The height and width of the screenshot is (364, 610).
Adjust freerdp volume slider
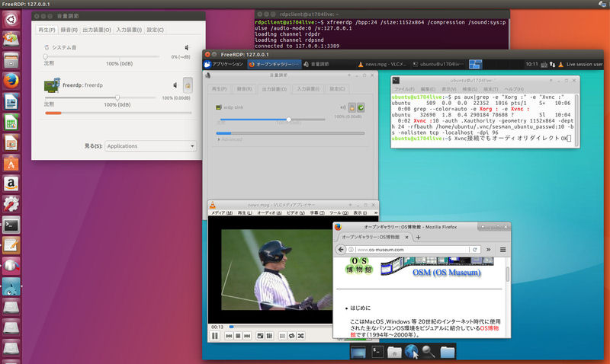[x=101, y=97]
